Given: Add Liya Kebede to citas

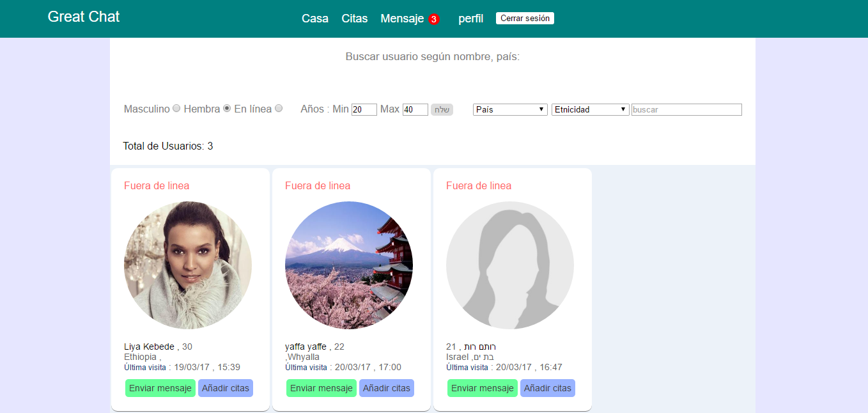Looking at the screenshot, I should click(226, 388).
